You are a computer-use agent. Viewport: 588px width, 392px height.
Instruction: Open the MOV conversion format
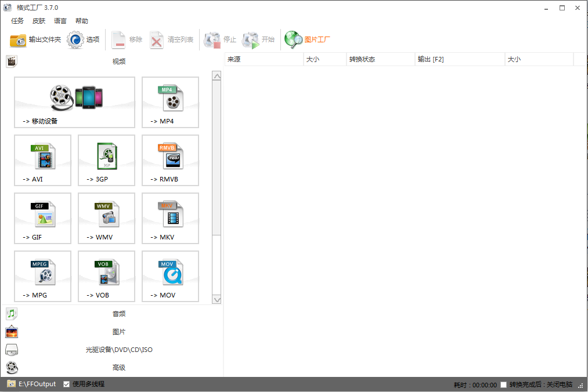[169, 277]
